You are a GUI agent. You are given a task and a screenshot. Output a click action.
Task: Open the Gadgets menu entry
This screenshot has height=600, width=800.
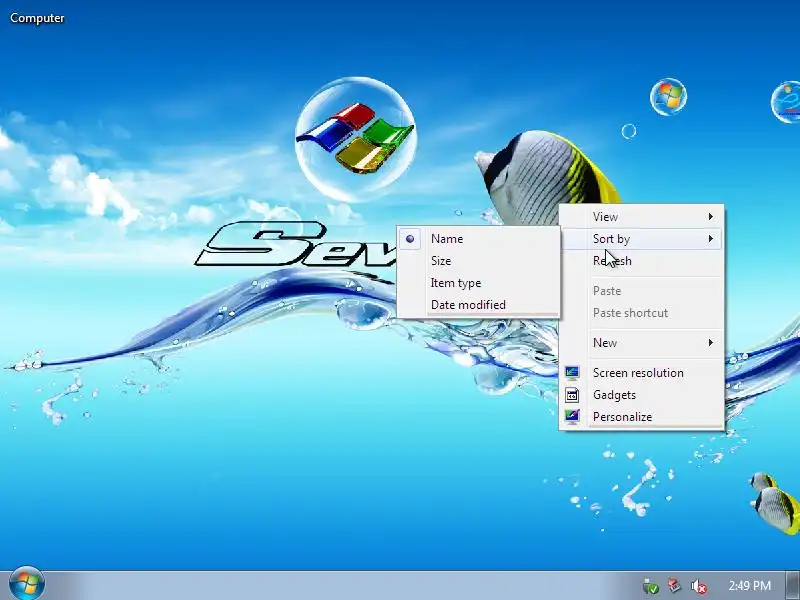click(641, 395)
